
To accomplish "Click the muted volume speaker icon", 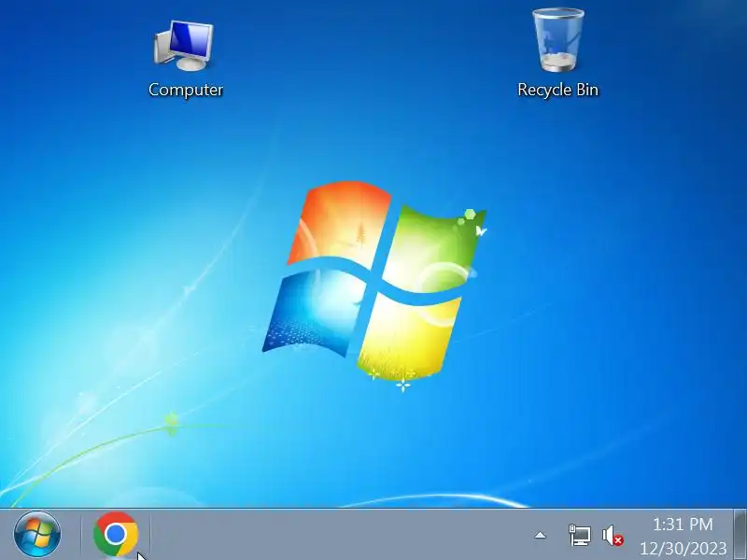I will pos(613,535).
